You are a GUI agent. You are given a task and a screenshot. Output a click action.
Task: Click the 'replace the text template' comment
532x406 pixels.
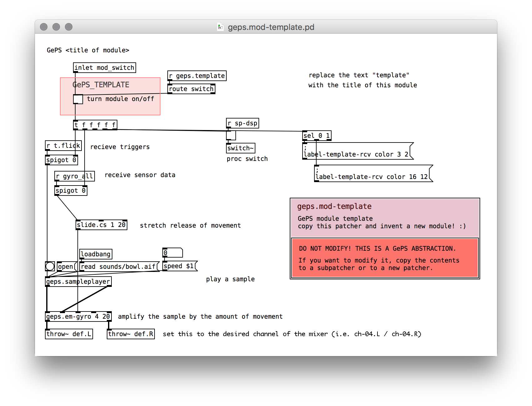[x=362, y=80]
